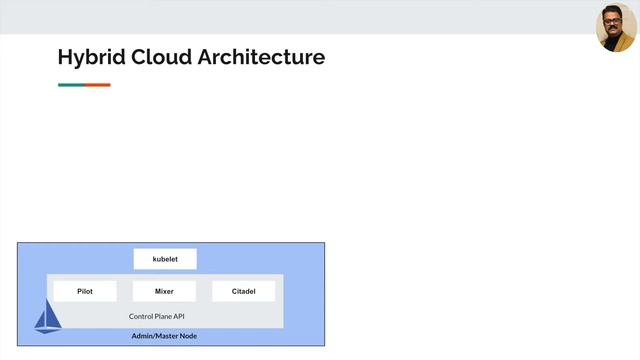
Task: Click the 'Hybrid Cloud Architecture' title
Action: (191, 57)
